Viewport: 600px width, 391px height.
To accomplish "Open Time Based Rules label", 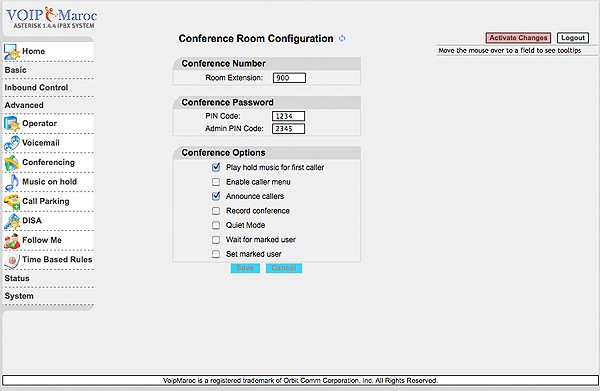I will (57, 259).
